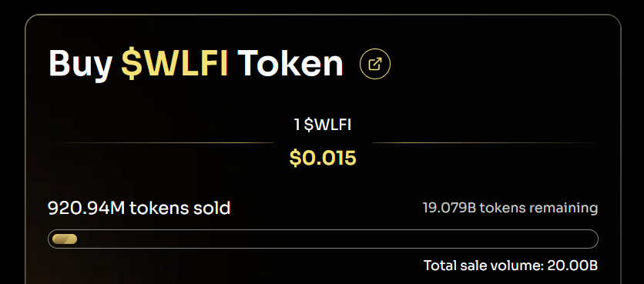Click the 19.079B figure in tokens remaining
This screenshot has width=644, height=284.
[449, 208]
